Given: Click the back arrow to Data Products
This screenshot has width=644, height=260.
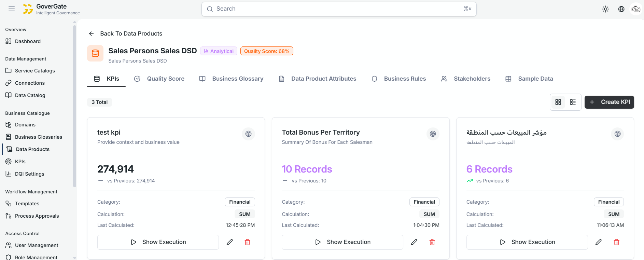Looking at the screenshot, I should pos(91,34).
